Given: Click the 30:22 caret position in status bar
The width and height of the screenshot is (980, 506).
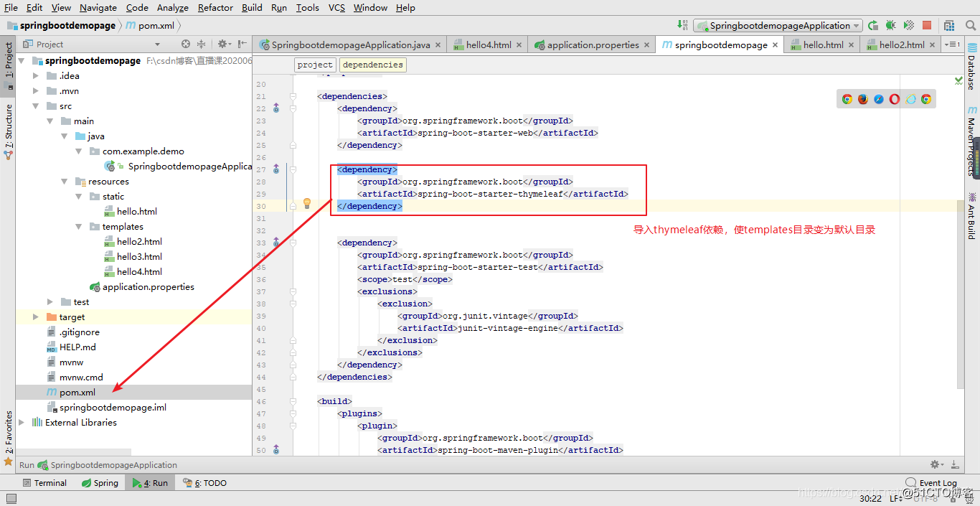Looking at the screenshot, I should 870,498.
